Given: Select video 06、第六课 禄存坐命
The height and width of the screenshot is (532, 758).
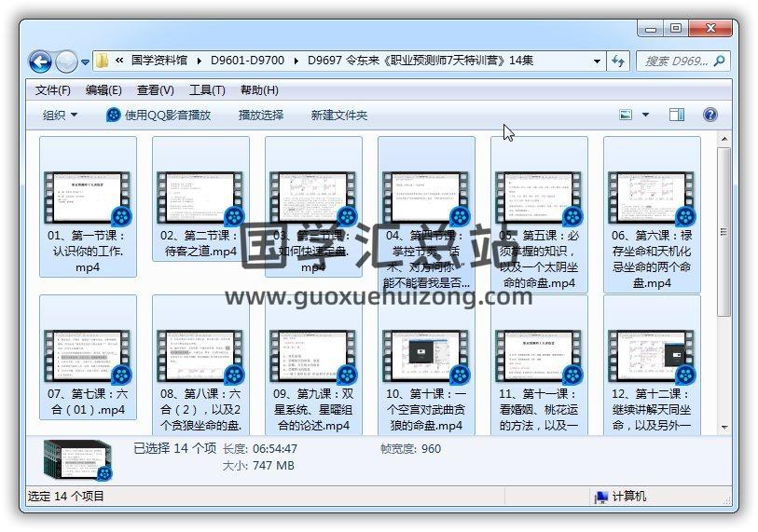Looking at the screenshot, I should [652, 214].
